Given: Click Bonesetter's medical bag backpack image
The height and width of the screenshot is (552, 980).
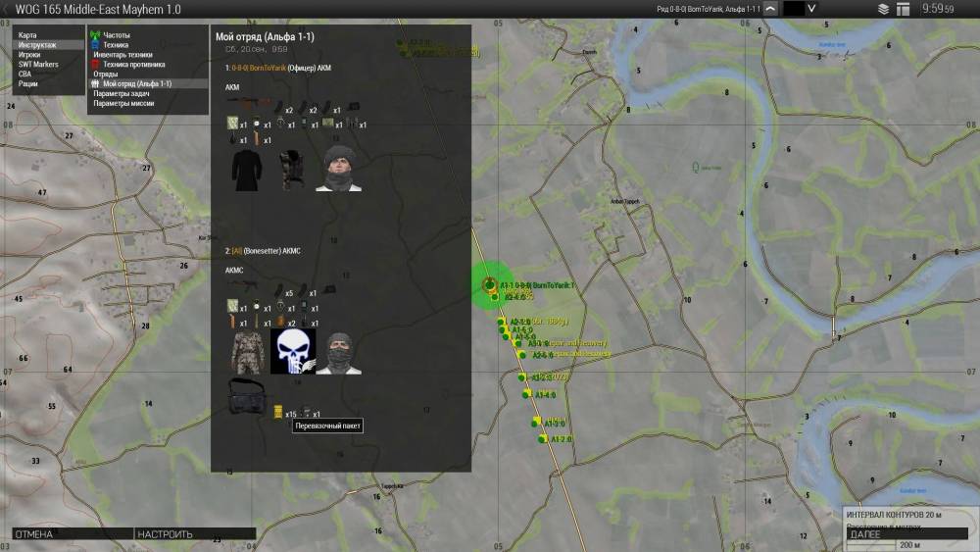Looking at the screenshot, I should tap(246, 396).
